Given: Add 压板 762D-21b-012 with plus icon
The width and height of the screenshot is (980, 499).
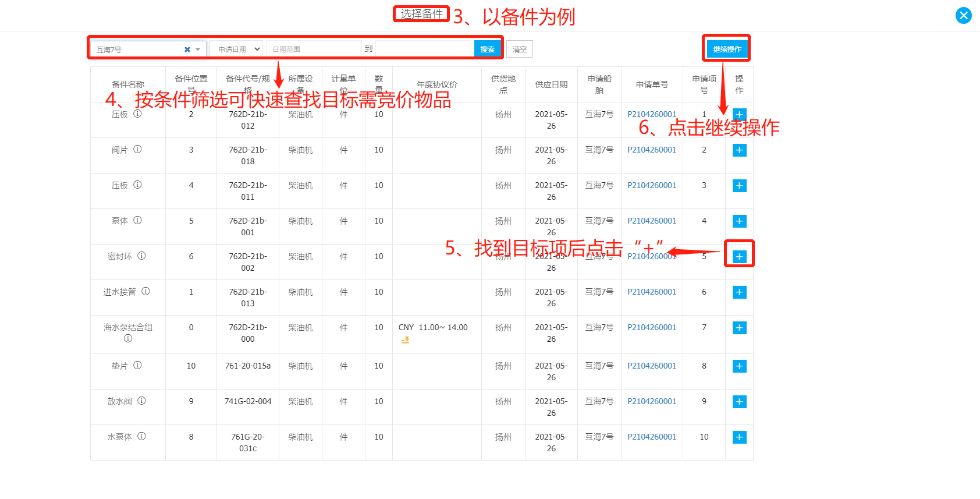Looking at the screenshot, I should [x=739, y=115].
